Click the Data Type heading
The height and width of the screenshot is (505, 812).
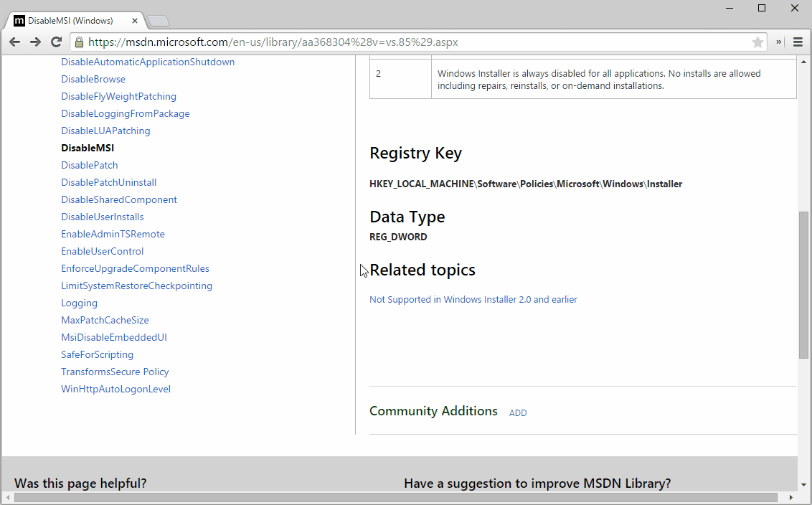click(407, 217)
